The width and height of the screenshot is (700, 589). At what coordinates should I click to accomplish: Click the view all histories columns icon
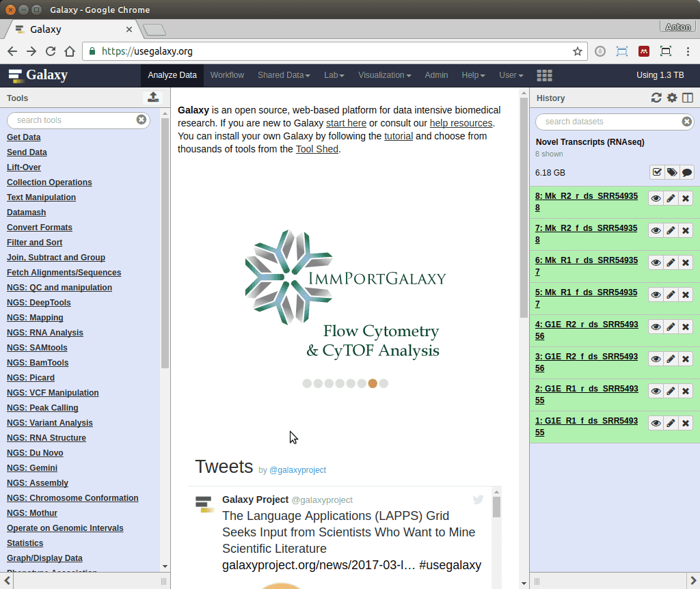point(688,98)
